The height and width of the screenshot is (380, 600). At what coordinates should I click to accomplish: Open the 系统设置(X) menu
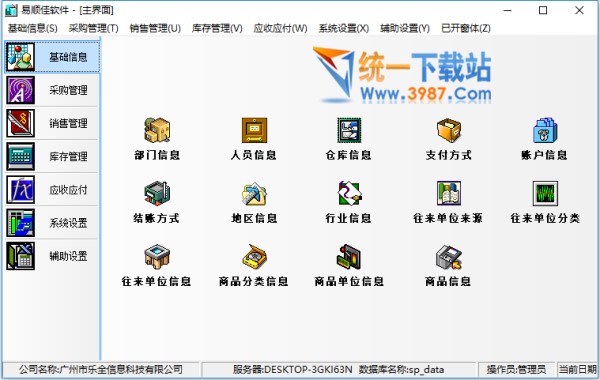point(344,28)
